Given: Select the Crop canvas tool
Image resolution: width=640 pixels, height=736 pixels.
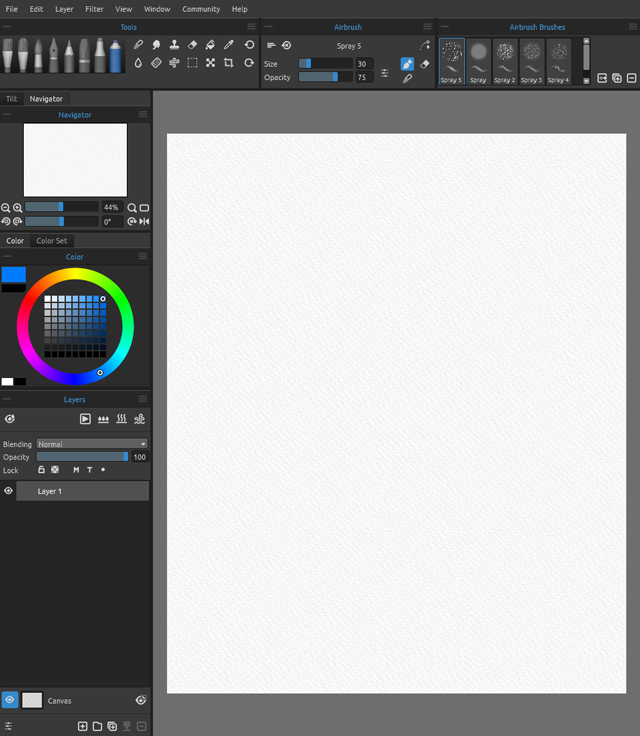Looking at the screenshot, I should [229, 62].
